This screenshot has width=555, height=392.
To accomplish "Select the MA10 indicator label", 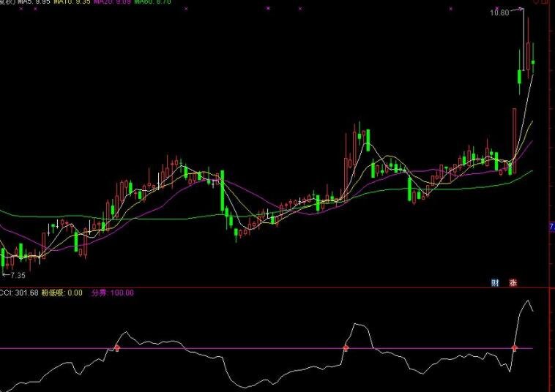I will coord(72,2).
